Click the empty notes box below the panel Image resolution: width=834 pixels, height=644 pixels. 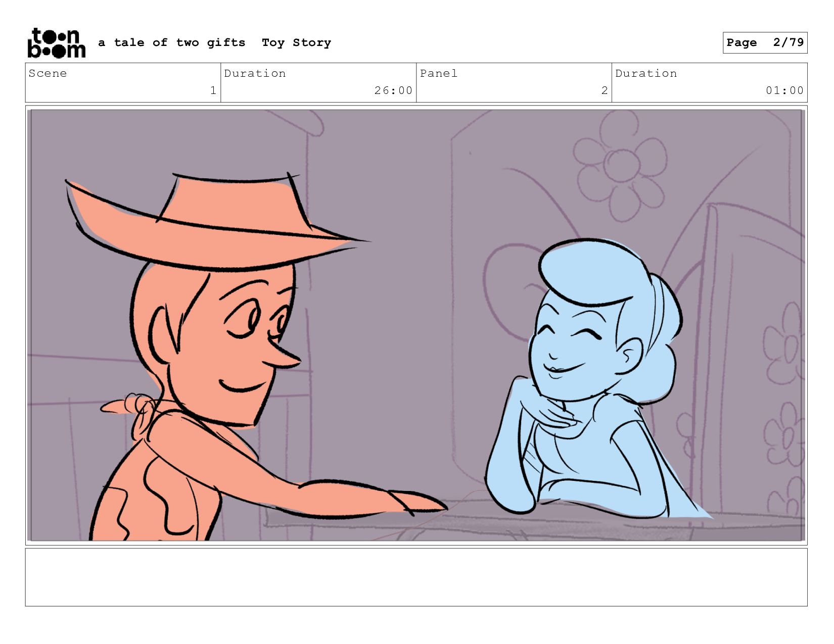point(416,577)
